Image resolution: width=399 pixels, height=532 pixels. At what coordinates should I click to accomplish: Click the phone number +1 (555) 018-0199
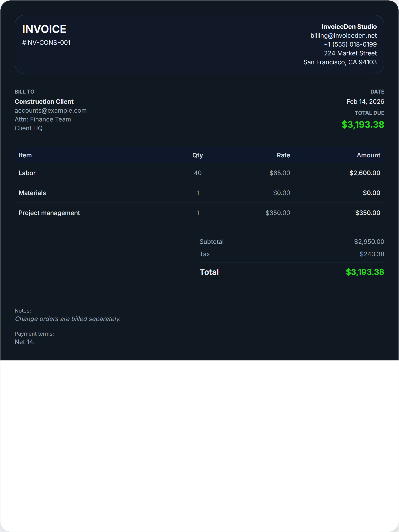coord(350,44)
